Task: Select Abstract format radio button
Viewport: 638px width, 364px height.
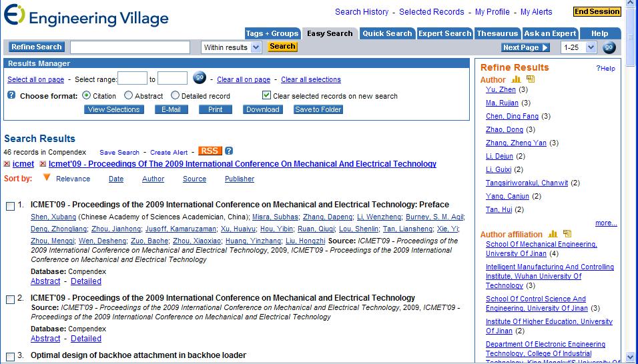Action: (129, 95)
